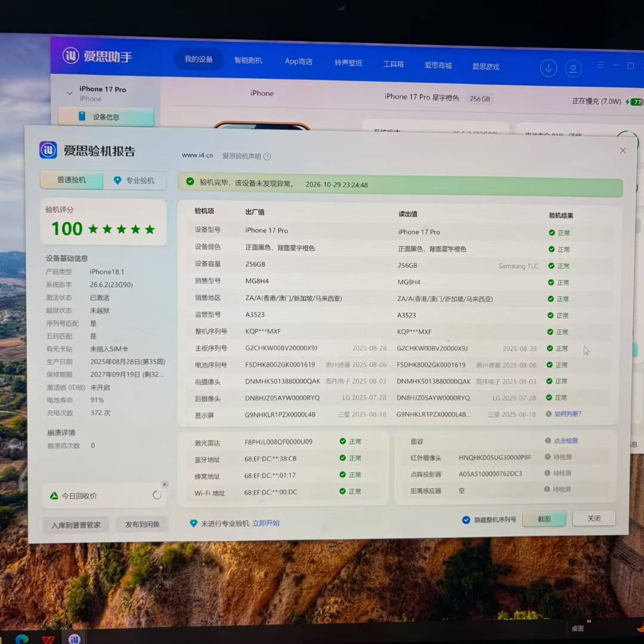This screenshot has width=644, height=644.
Task: Collapse the iPhone 17 Pro device chevron
Action: [x=69, y=93]
